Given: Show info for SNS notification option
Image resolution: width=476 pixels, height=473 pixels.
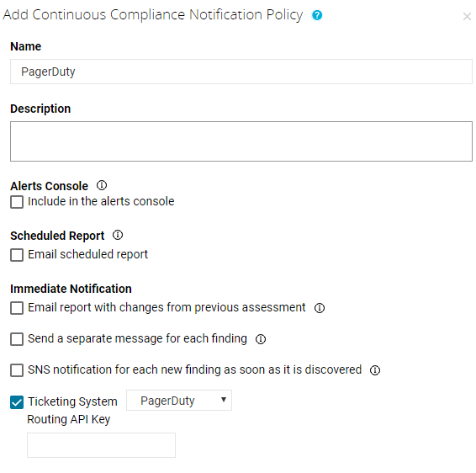Looking at the screenshot, I should tap(375, 370).
